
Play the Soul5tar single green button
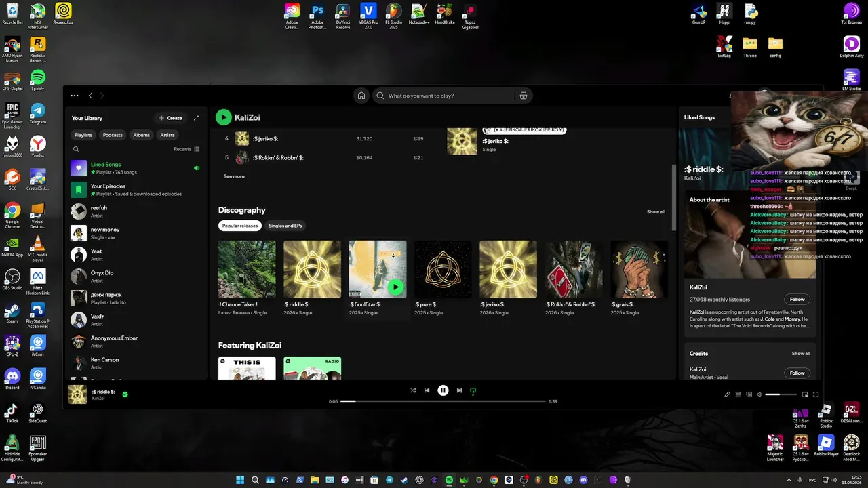click(395, 287)
